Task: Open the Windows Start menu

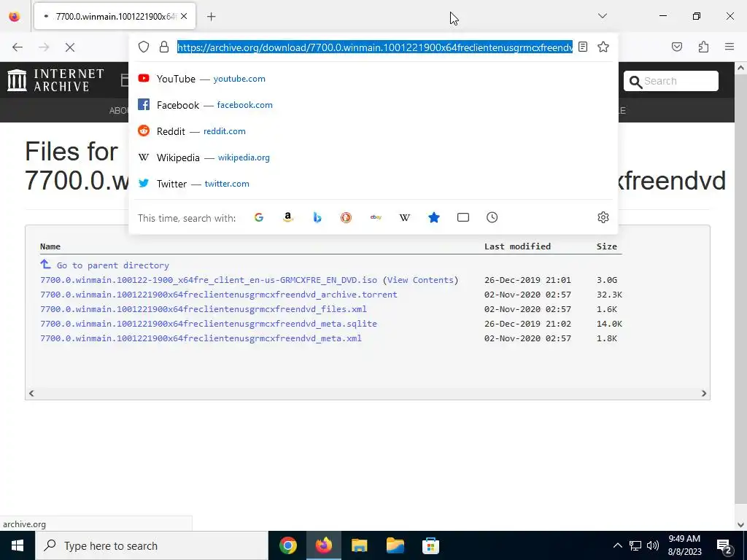Action: pyautogui.click(x=18, y=545)
